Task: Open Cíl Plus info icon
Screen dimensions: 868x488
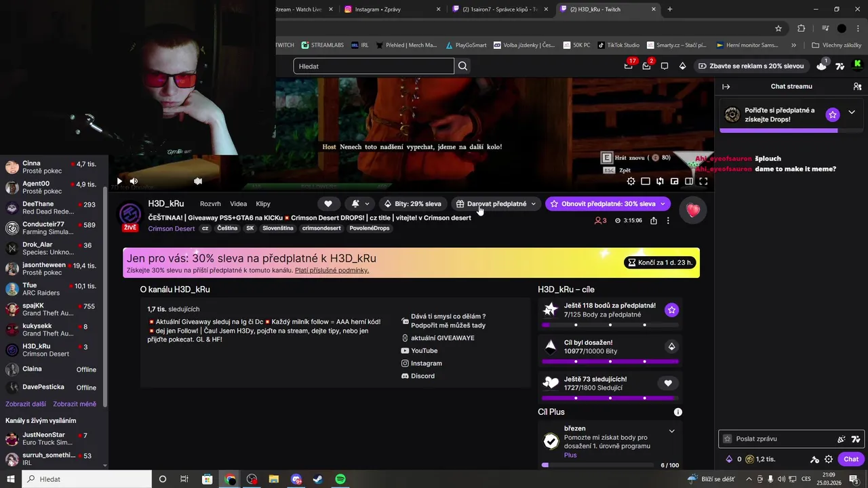Action: [x=677, y=412]
